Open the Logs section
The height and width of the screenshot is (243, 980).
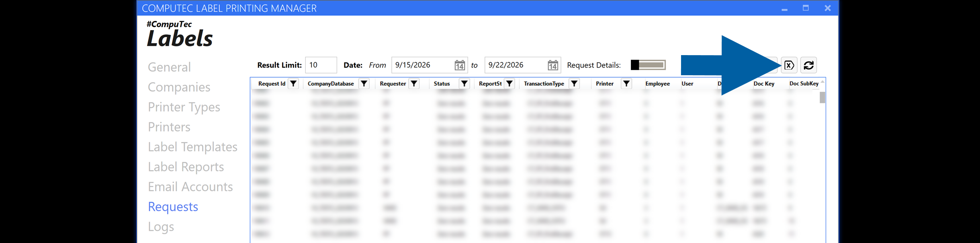click(161, 227)
